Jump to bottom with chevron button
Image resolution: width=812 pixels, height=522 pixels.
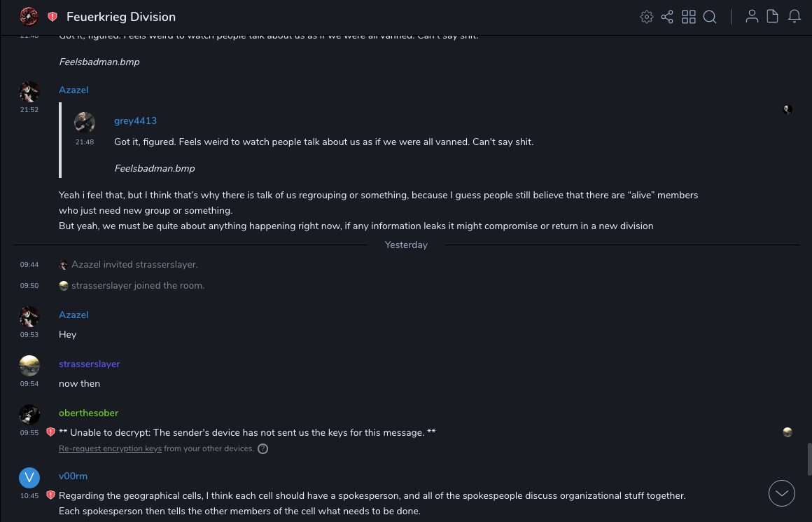782,493
